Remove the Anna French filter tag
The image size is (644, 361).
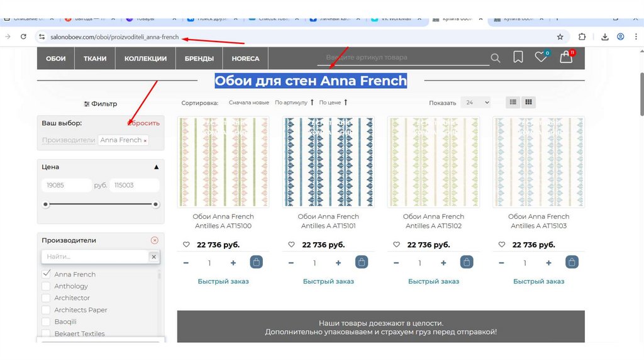click(145, 141)
